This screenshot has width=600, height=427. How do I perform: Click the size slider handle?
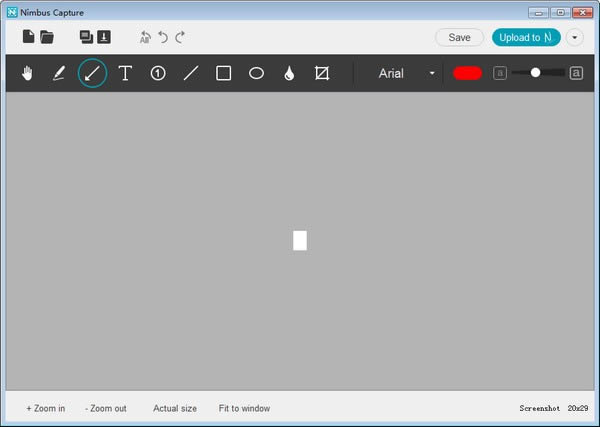536,73
